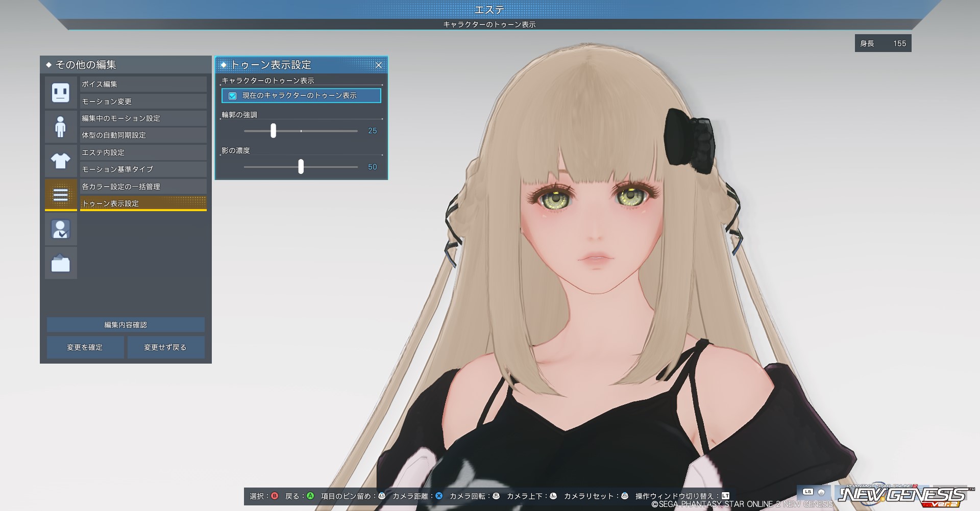Screen dimensions: 980x511
Task: Click the カメラ距離 X button icon
Action: pos(439,496)
